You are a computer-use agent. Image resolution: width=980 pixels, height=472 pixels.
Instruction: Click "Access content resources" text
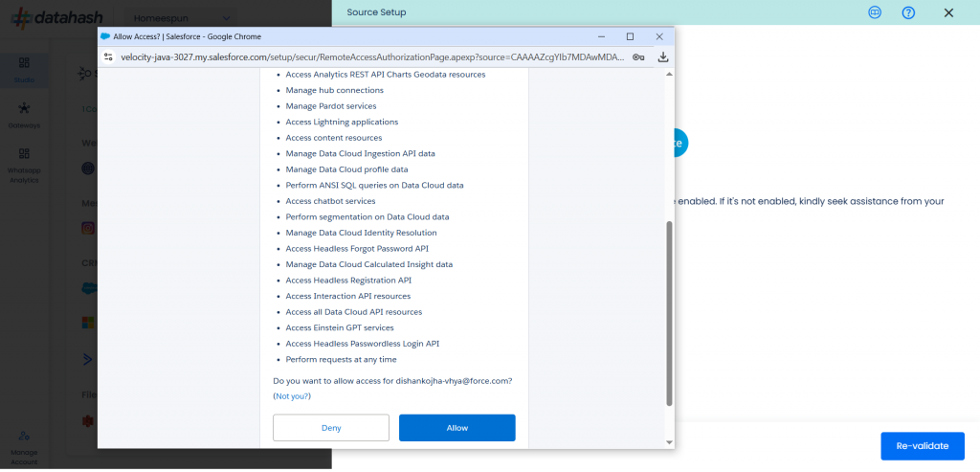(x=334, y=138)
